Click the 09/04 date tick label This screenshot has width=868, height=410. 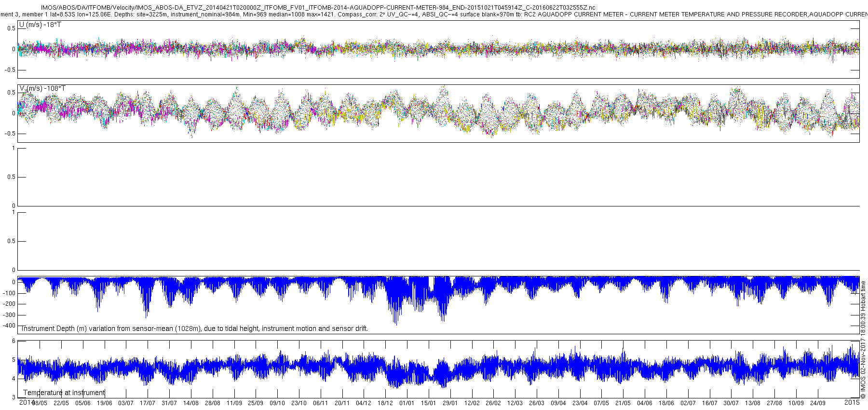point(558,403)
